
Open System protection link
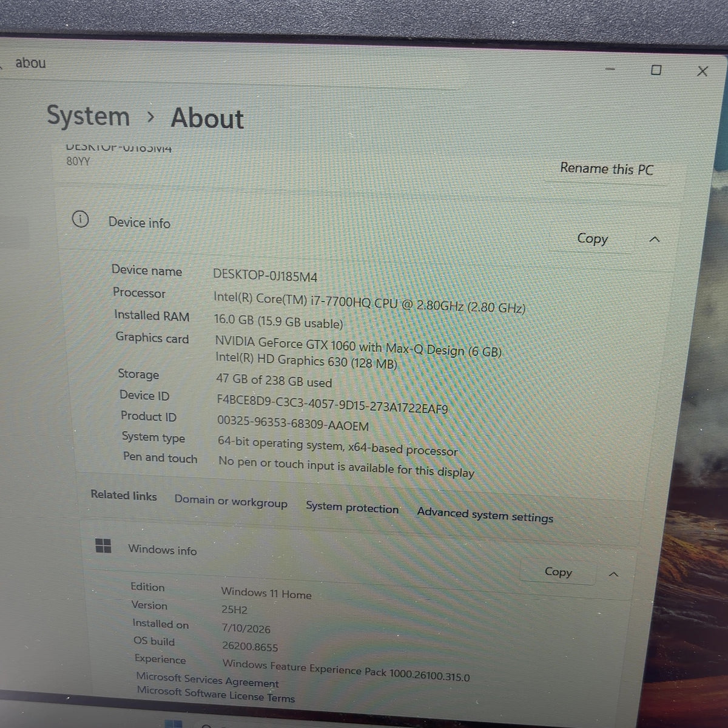tap(352, 507)
